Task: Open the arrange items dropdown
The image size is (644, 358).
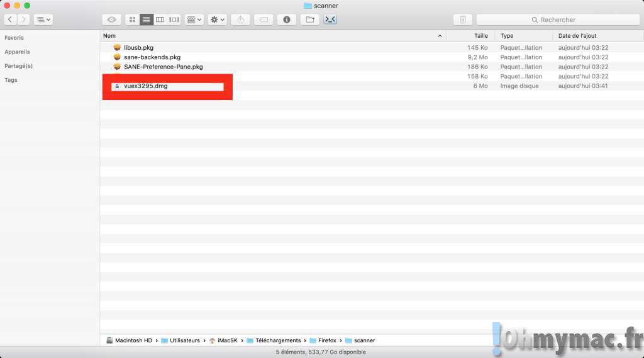Action: click(x=194, y=20)
